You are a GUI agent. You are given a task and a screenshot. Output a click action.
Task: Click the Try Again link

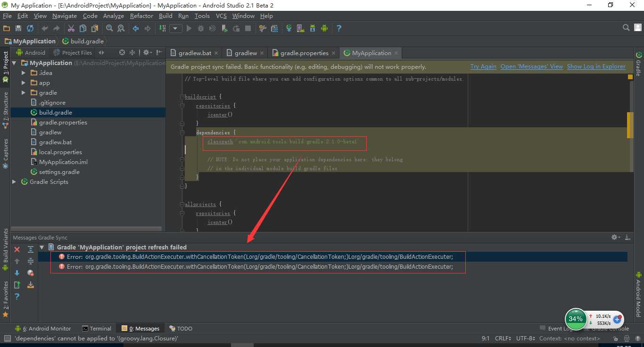[x=483, y=66]
